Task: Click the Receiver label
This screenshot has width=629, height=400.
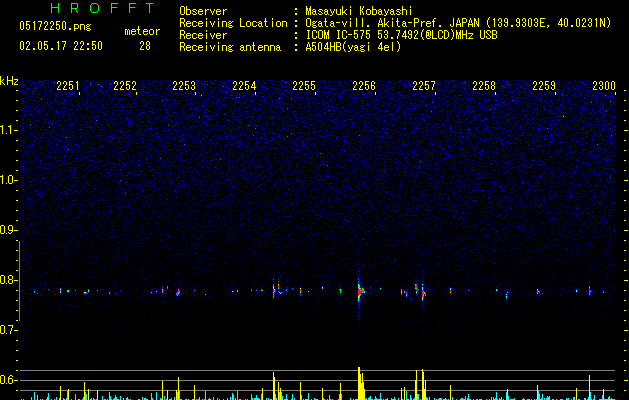Action: pyautogui.click(x=203, y=35)
